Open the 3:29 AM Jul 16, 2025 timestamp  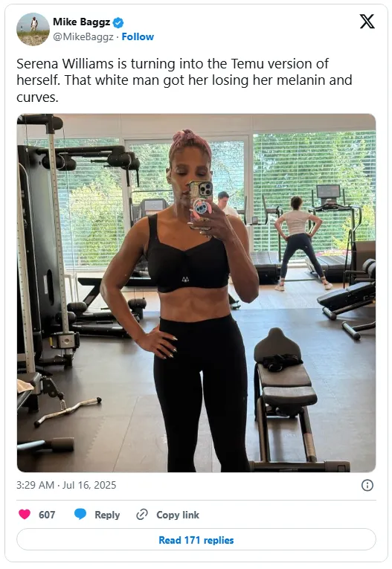[66, 485]
